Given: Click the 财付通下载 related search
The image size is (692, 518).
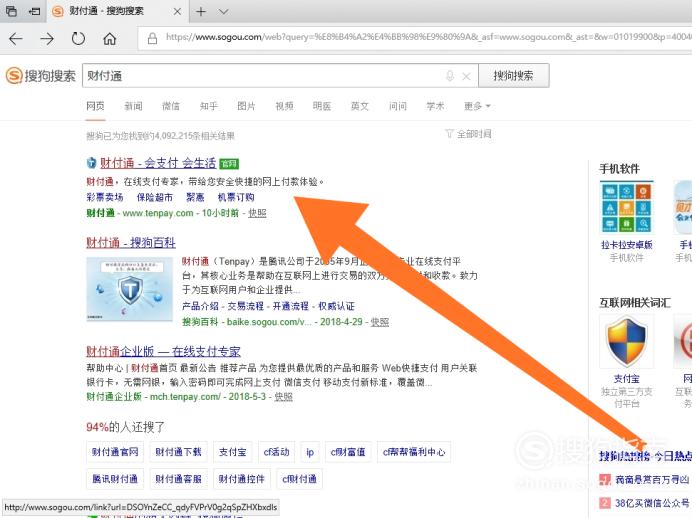Looking at the screenshot, I should pyautogui.click(x=178, y=452).
